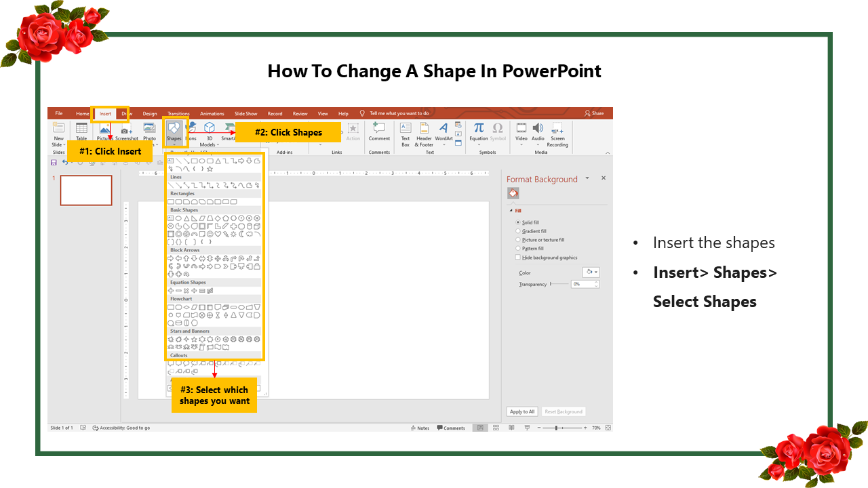Open the File tab
Screen dimensions: 868x488
coord(59,114)
